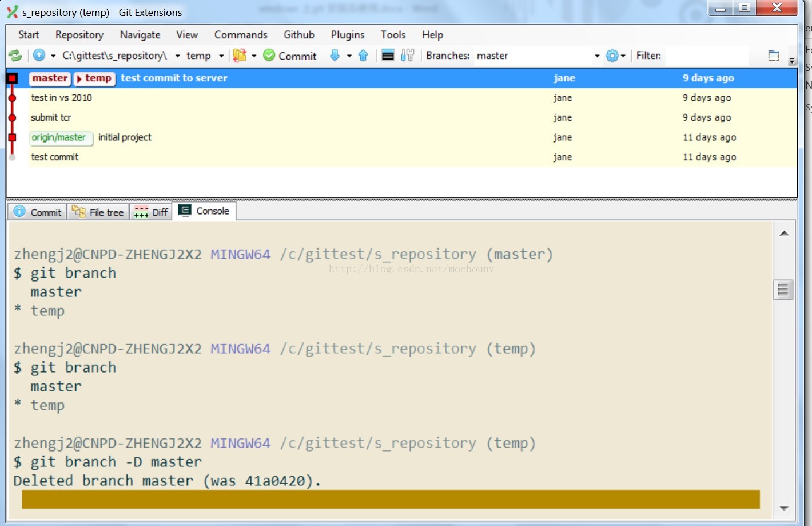Click the 'master' branch label
This screenshot has width=812, height=526.
tap(50, 78)
